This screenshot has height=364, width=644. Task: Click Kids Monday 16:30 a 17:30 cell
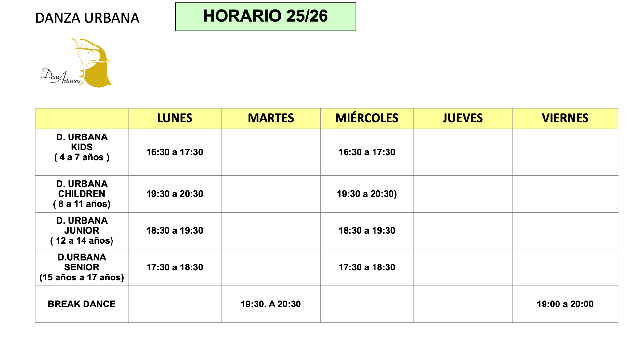(x=175, y=152)
